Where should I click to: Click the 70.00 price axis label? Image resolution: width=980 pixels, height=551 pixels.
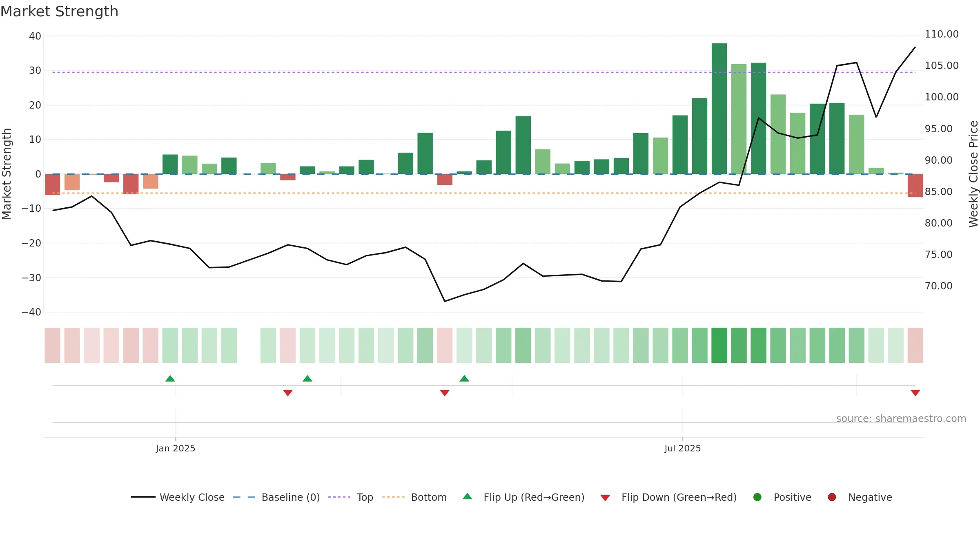pyautogui.click(x=939, y=286)
